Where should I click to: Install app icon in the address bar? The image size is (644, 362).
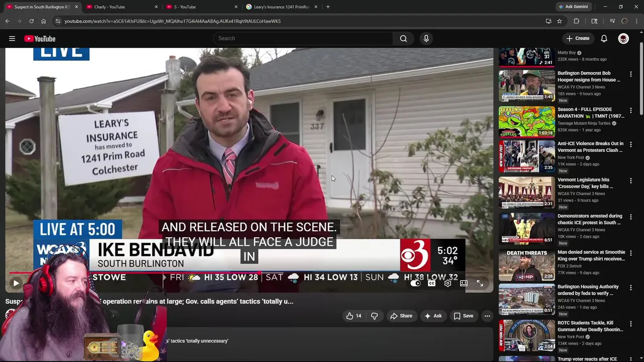[x=548, y=21]
